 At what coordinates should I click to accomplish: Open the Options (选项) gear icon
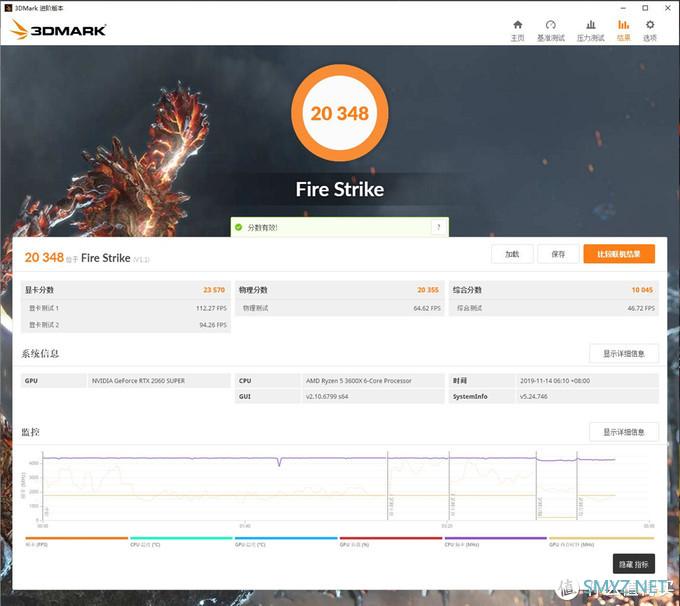650,25
